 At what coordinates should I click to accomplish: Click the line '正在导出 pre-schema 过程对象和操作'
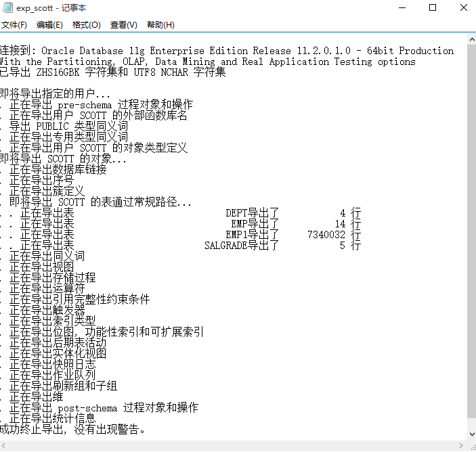click(x=101, y=105)
